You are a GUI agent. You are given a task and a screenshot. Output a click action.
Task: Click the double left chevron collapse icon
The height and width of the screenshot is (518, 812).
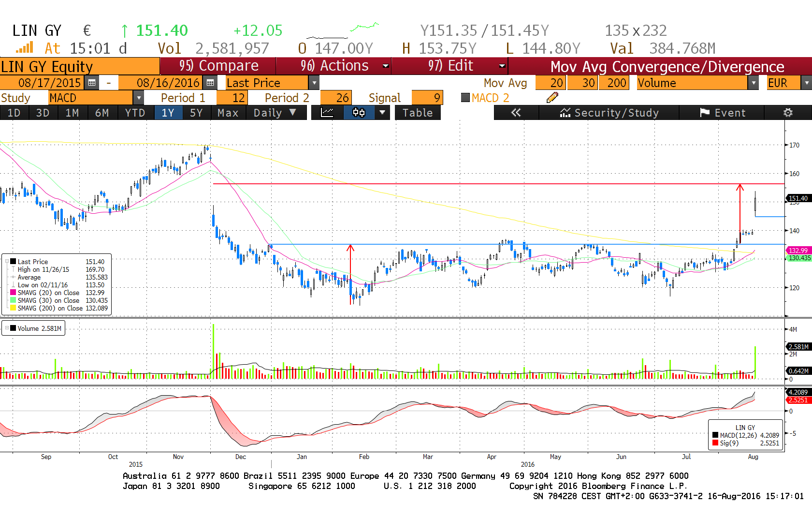516,113
